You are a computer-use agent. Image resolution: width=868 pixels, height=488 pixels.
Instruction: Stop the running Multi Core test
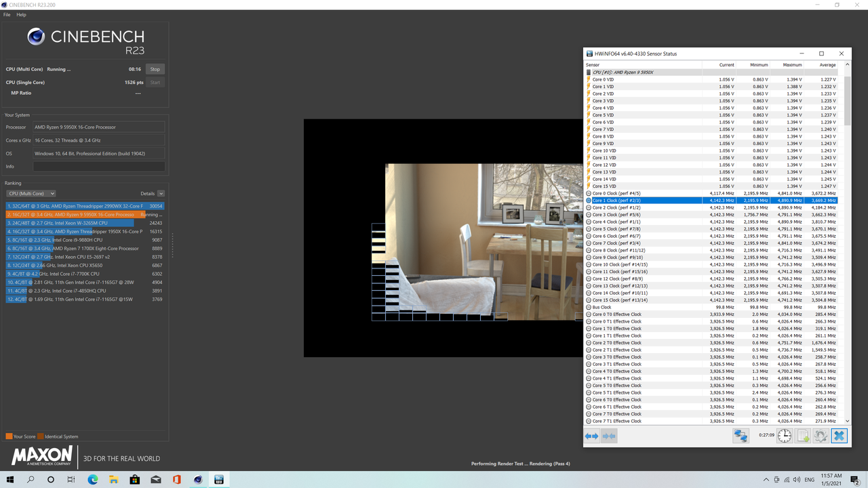point(155,69)
